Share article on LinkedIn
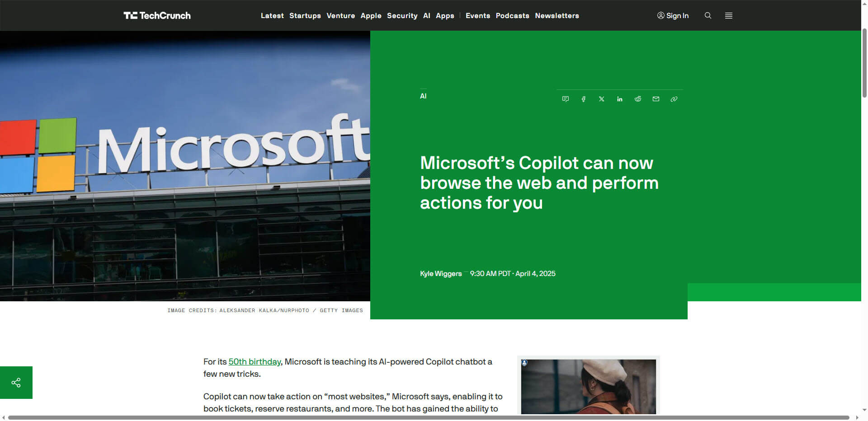Image resolution: width=868 pixels, height=421 pixels. pos(619,99)
